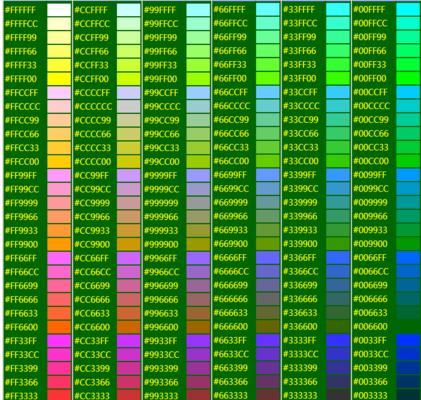This screenshot has height=400, width=421.
Task: Click the #FF9966 hex code label
Action: point(21,217)
